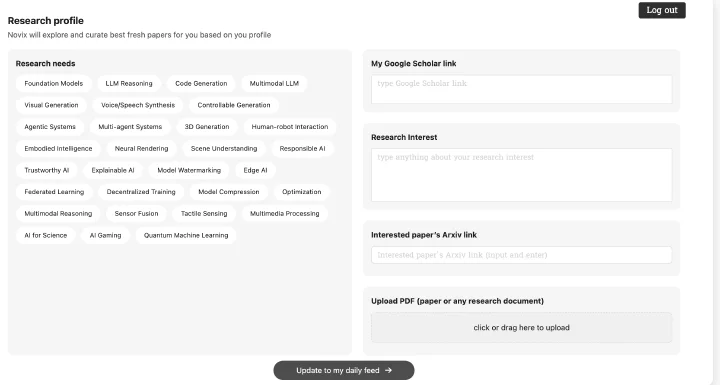Select the Scene Understanding tag

[224, 148]
